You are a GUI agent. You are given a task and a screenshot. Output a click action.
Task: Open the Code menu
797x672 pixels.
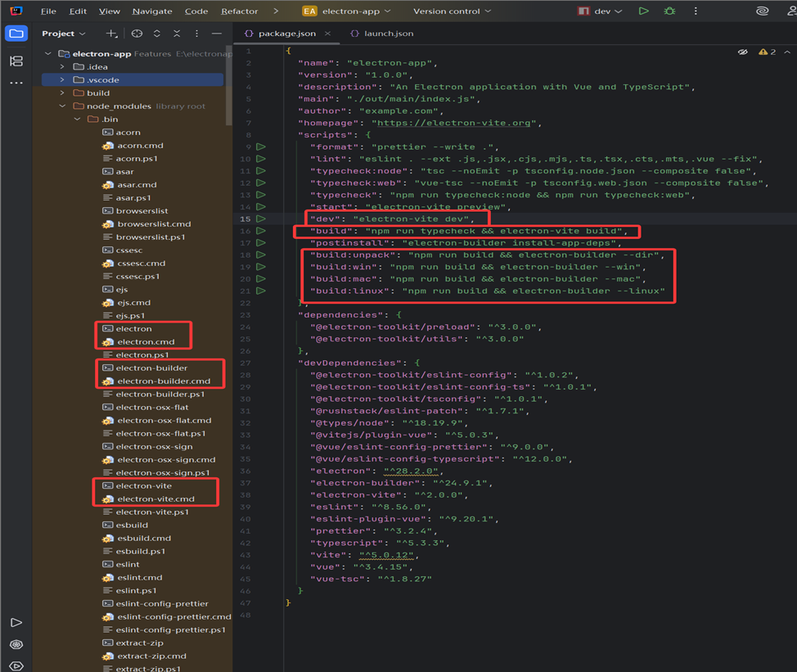[196, 11]
